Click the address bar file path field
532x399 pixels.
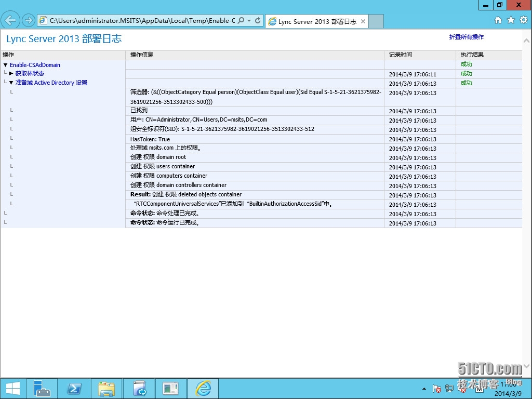142,20
